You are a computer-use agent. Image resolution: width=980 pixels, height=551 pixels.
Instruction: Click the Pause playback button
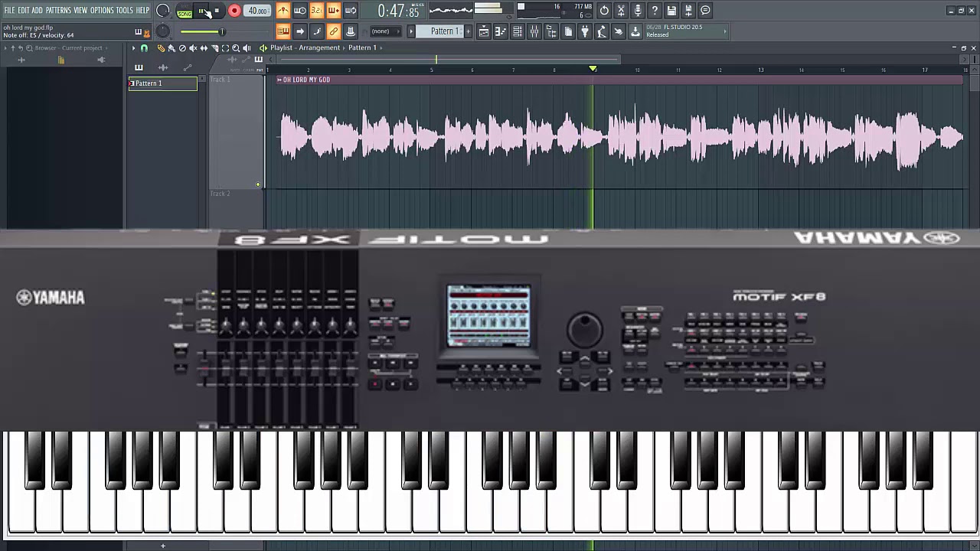pos(202,11)
